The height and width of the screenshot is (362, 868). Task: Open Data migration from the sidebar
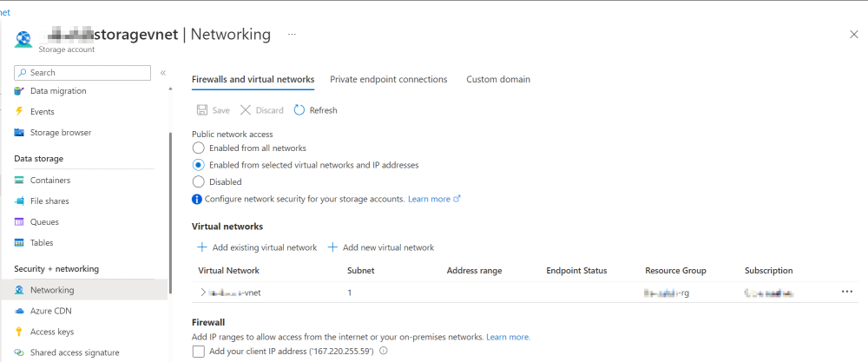click(57, 91)
